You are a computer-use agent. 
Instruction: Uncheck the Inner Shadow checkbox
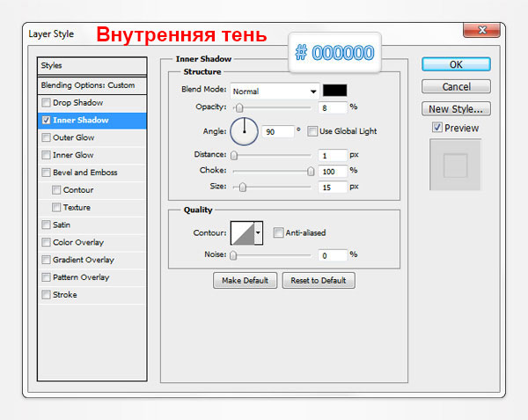pyautogui.click(x=46, y=120)
